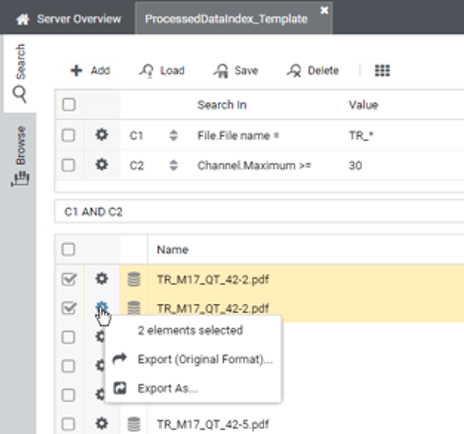464x434 pixels.
Task: Tick the select-all results checkbox
Action: (68, 249)
